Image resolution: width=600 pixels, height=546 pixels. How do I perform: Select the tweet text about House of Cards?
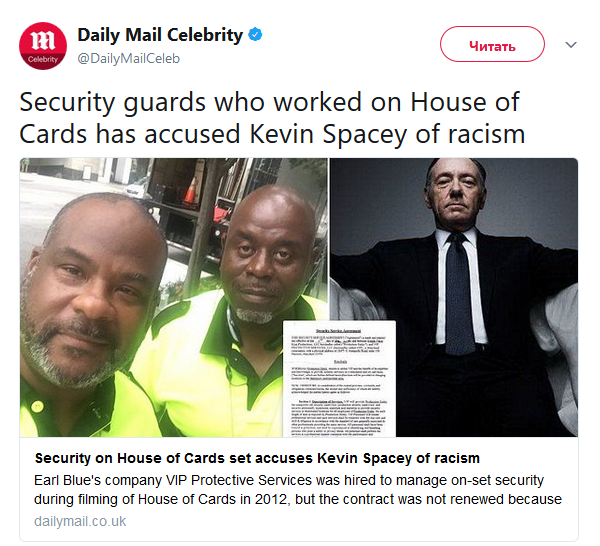(x=272, y=117)
